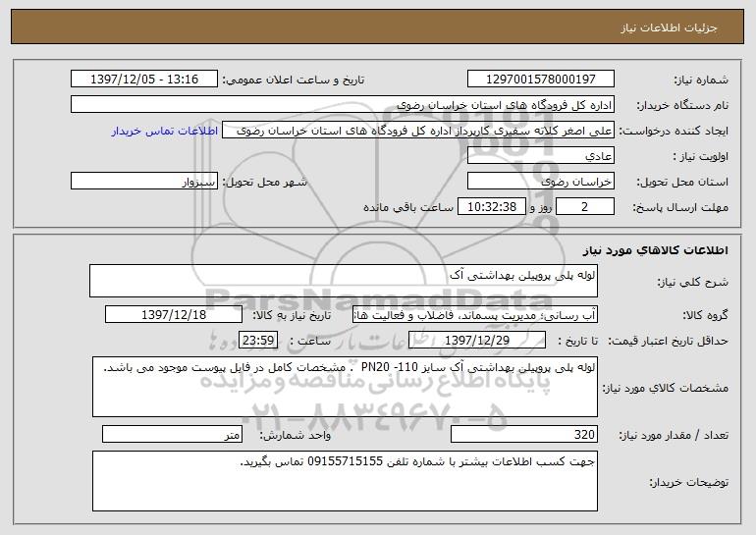Screen dimensions: 756x535
Task: Click the delivery city field سبزوار
Action: coord(144,182)
